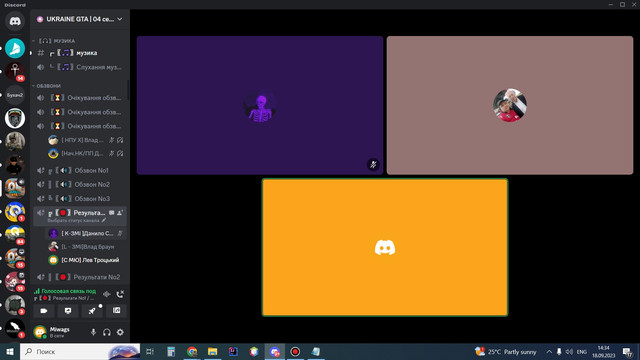Open red record app in taskbar

pos(295,351)
